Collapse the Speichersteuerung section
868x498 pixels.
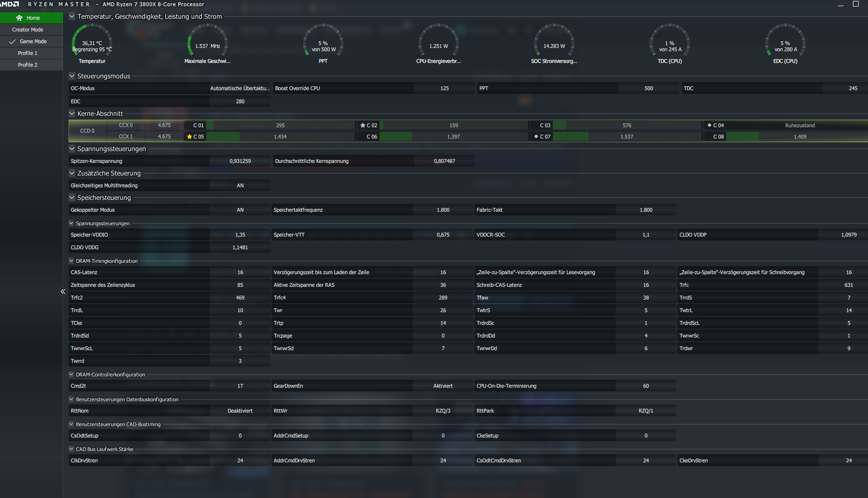(72, 198)
